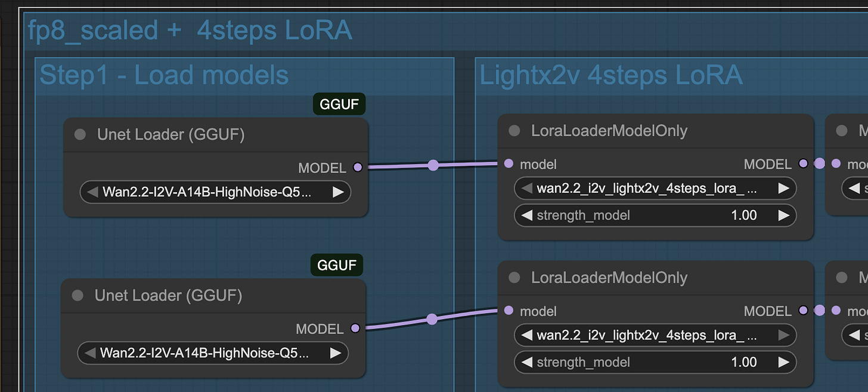Screen dimensions: 868x392
Task: Decrease strength_model in lower LoraLoaderModelOnly
Action: click(x=526, y=362)
